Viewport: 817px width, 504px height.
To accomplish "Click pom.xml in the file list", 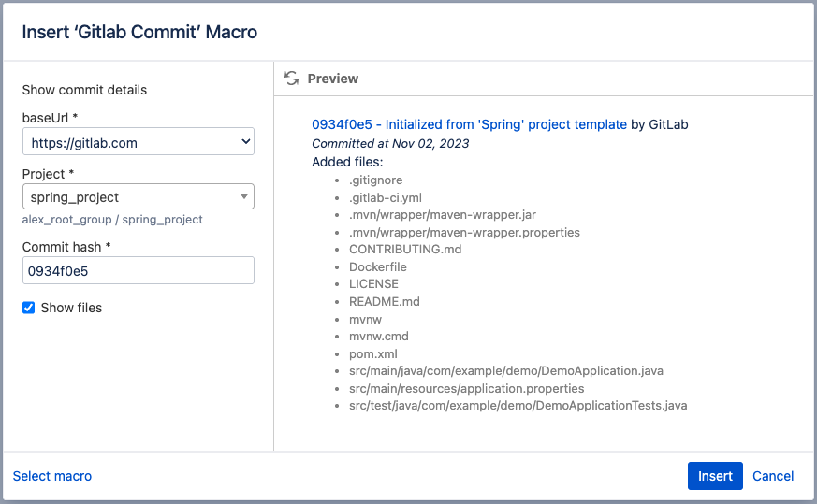I will [x=373, y=353].
